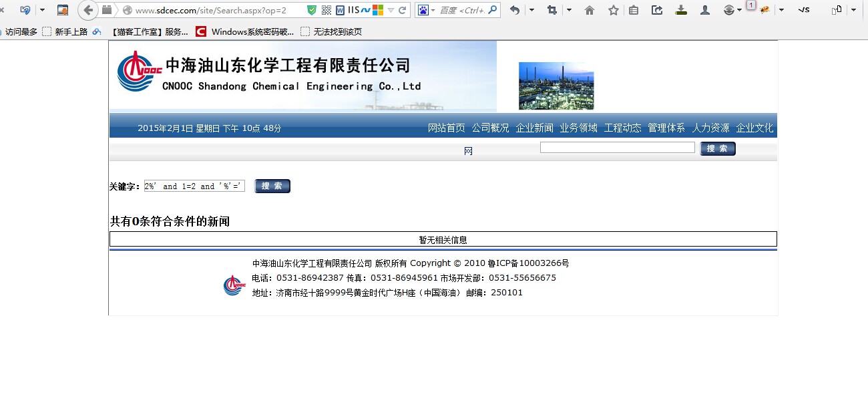Open Windows系统密码破 bookmark
868x417 pixels.
pyautogui.click(x=245, y=31)
